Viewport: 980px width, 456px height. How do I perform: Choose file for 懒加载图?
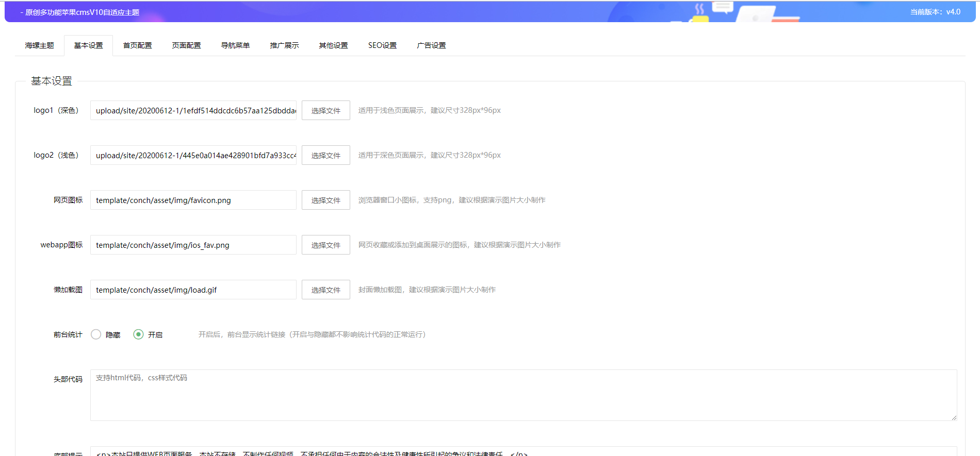click(x=326, y=290)
